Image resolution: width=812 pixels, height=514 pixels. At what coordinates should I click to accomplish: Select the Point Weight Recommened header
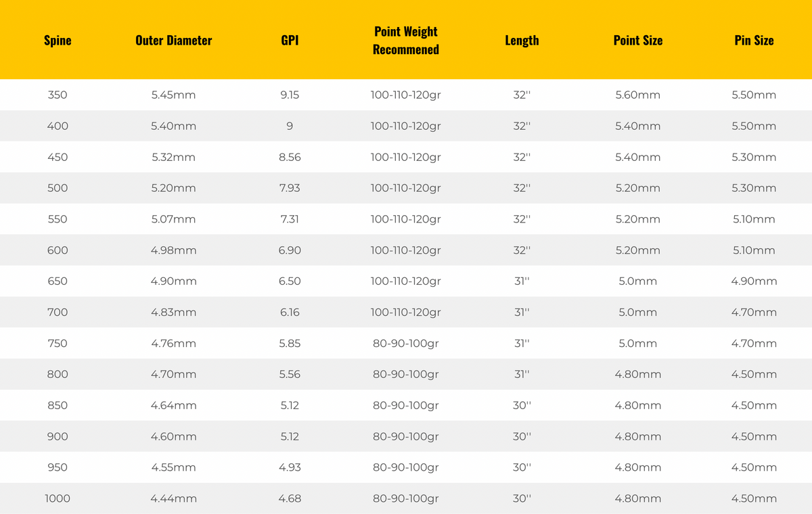pos(406,41)
